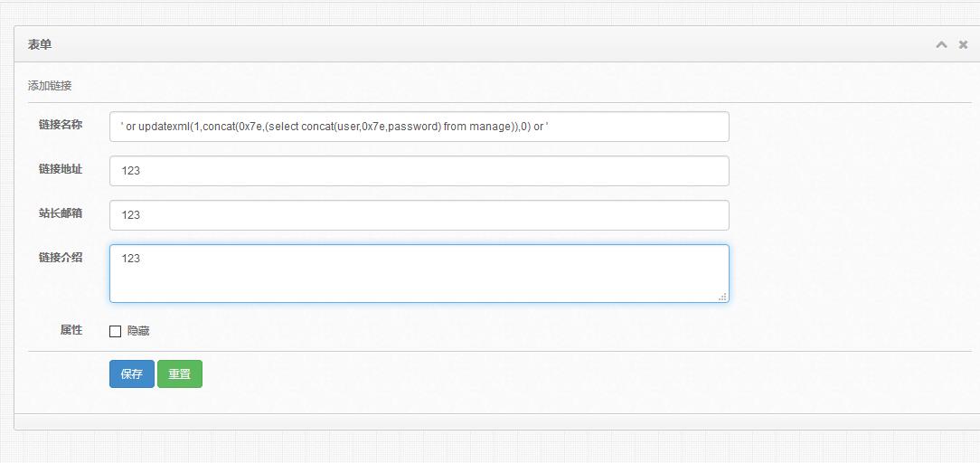Screen dimensions: 980x463
Task: Click the 表单 panel title
Action: 40,44
